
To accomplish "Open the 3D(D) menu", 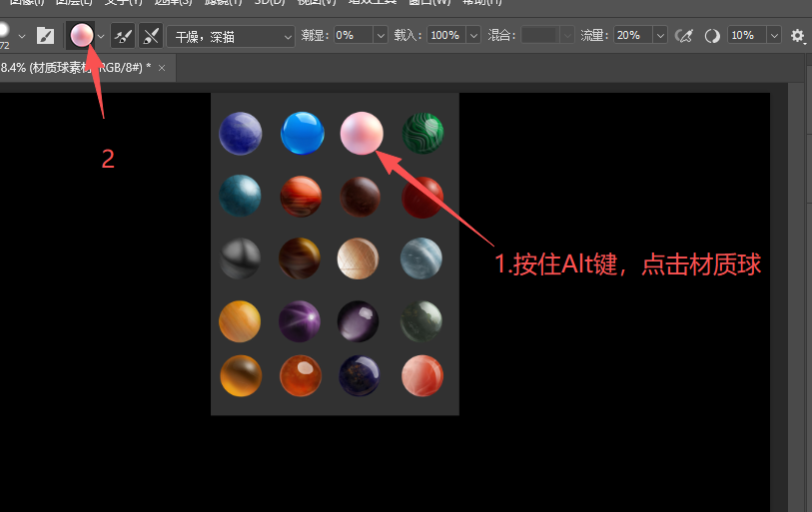I will [270, 2].
